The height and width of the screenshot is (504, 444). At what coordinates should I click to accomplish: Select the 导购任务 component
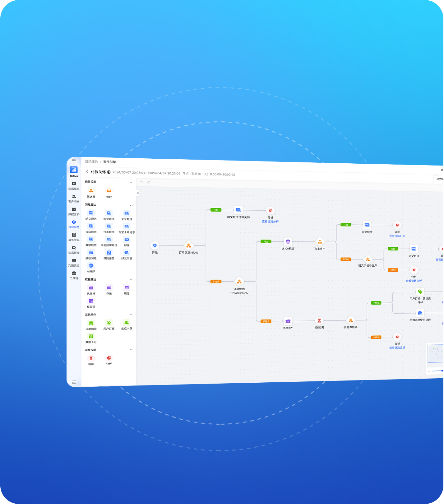pos(109,255)
